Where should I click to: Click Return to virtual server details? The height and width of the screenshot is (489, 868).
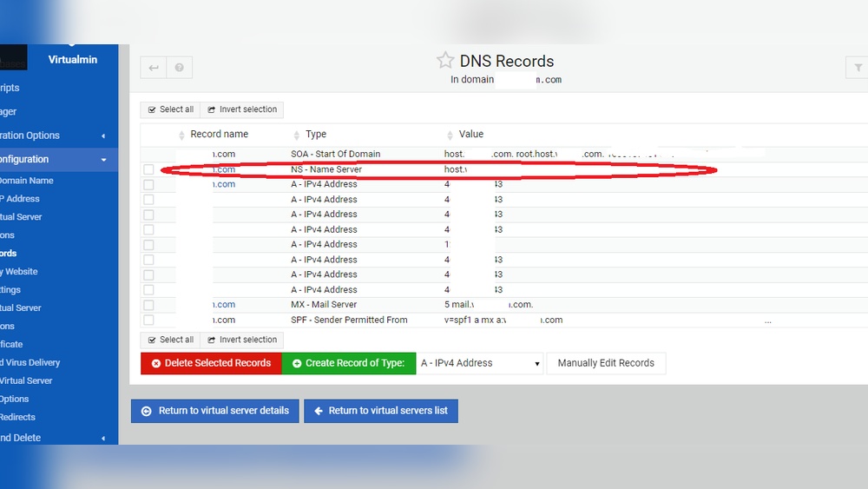point(214,411)
